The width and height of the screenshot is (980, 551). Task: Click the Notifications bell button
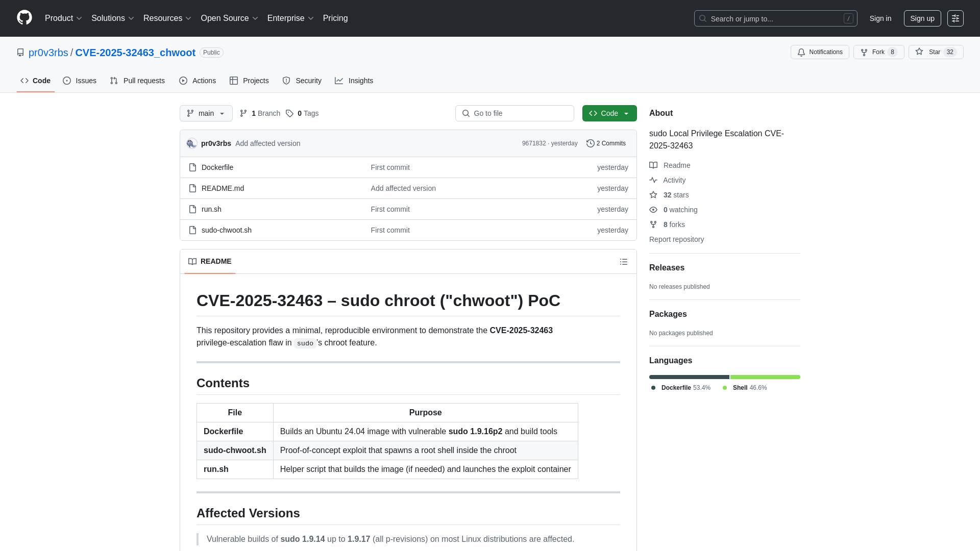(820, 52)
